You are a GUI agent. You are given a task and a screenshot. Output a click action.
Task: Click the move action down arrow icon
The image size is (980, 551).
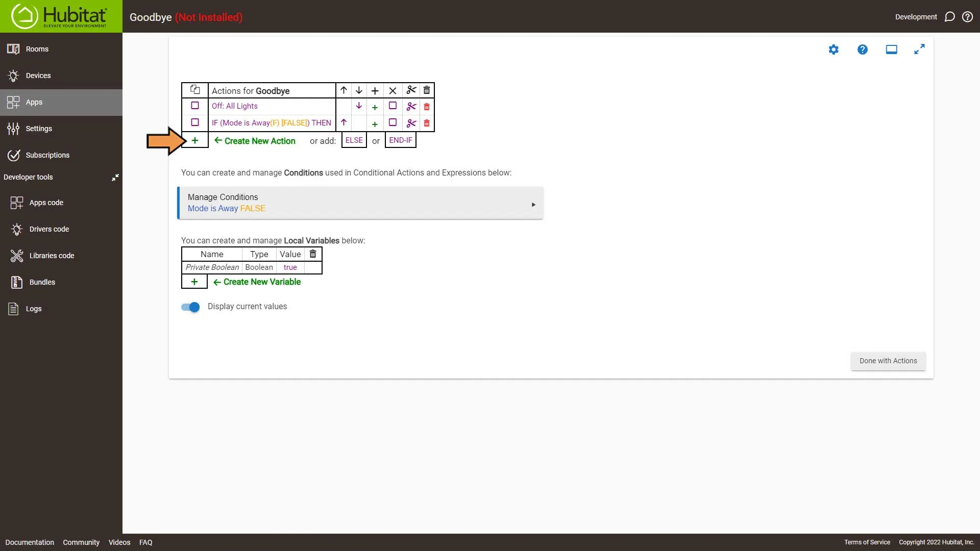tap(359, 106)
